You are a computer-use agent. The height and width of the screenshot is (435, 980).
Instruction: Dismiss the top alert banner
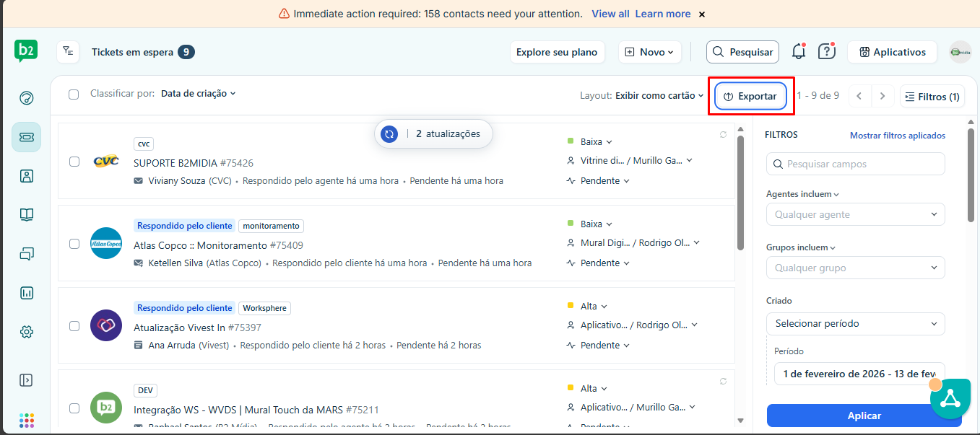pyautogui.click(x=702, y=14)
